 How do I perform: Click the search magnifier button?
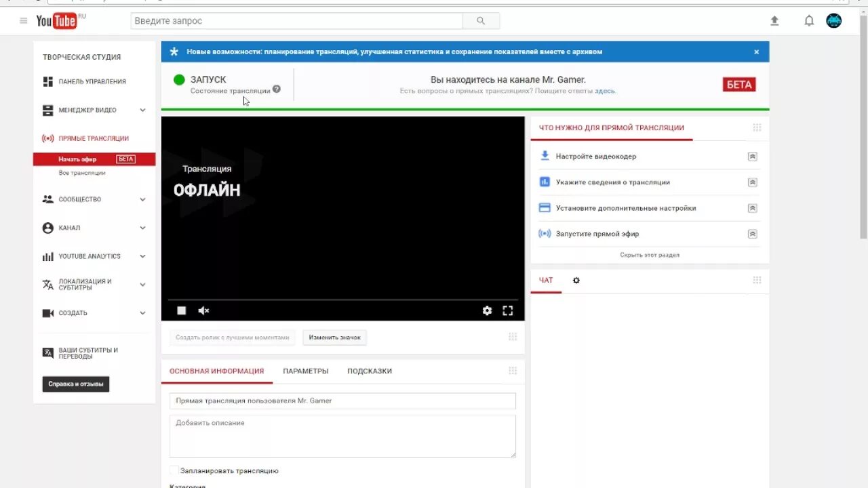[481, 21]
